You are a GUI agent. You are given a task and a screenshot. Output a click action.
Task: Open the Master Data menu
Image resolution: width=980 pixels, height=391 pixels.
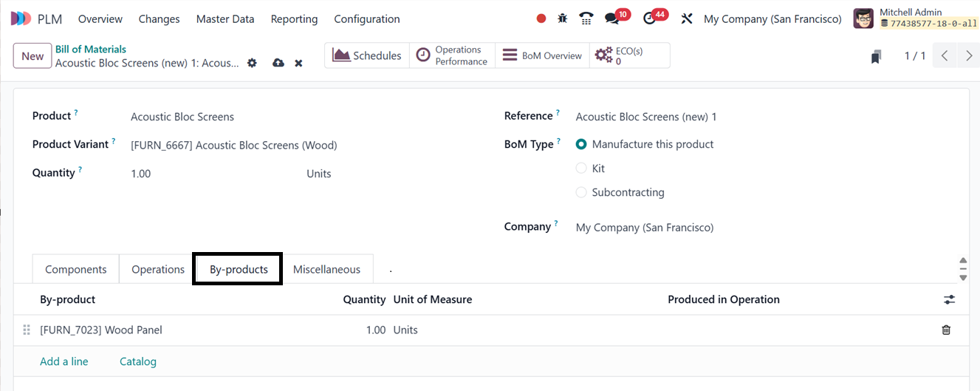click(x=225, y=19)
